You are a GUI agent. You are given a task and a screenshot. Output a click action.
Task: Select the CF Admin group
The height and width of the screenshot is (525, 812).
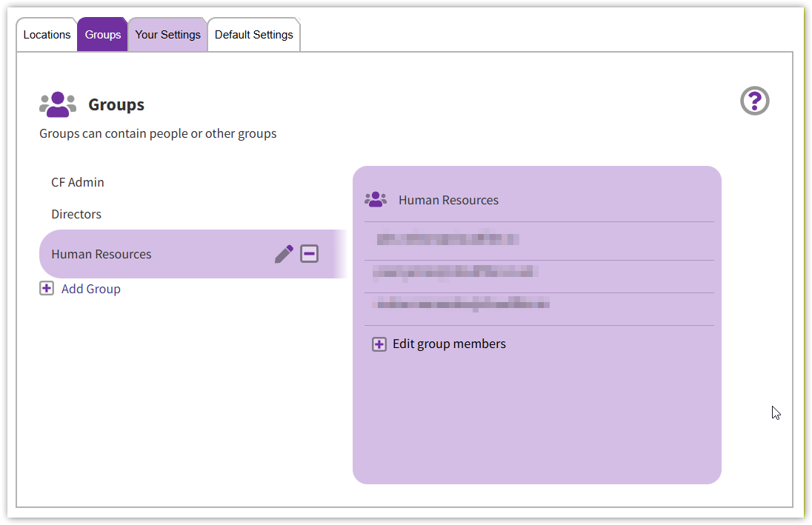(x=78, y=182)
